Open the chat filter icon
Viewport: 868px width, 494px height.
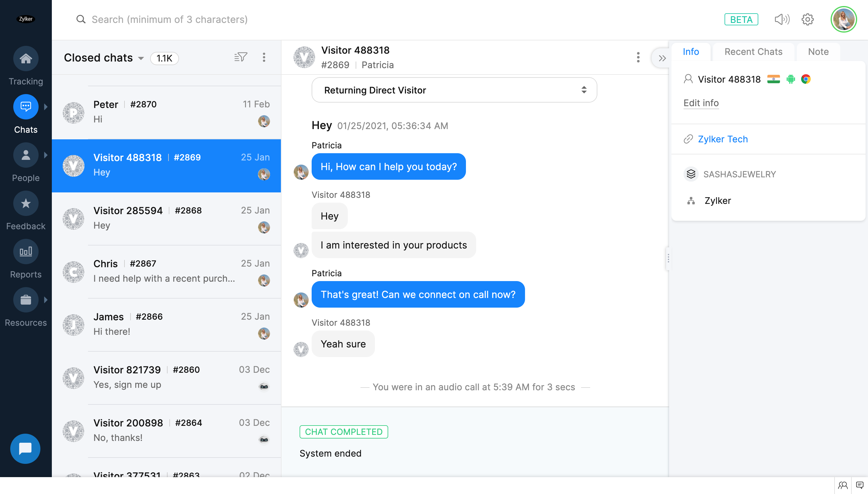[x=241, y=57]
